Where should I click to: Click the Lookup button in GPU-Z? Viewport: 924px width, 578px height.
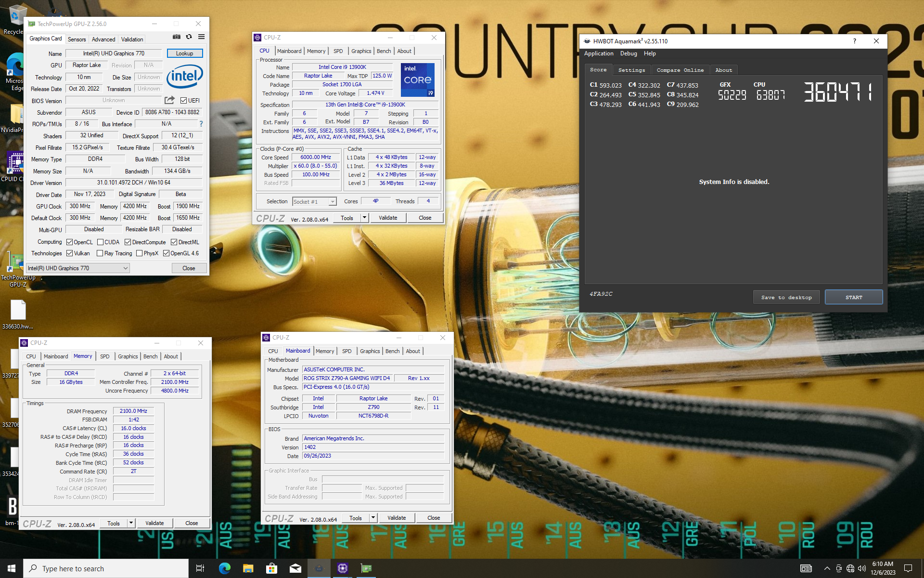click(x=185, y=53)
